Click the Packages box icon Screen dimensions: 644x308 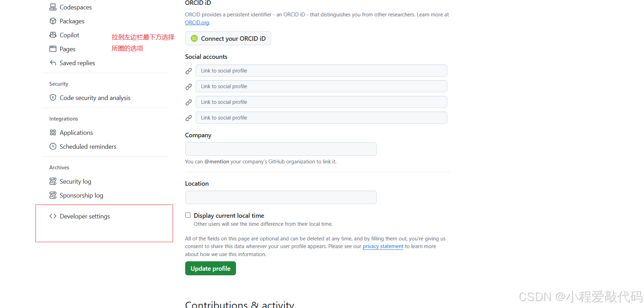(x=53, y=21)
